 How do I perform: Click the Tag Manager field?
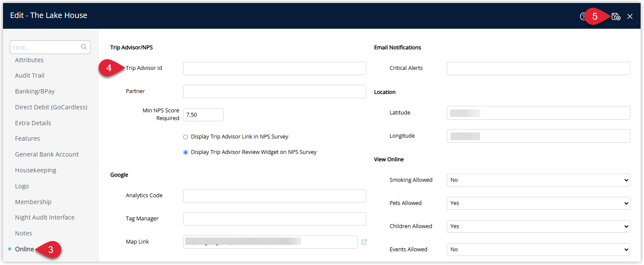pyautogui.click(x=274, y=219)
